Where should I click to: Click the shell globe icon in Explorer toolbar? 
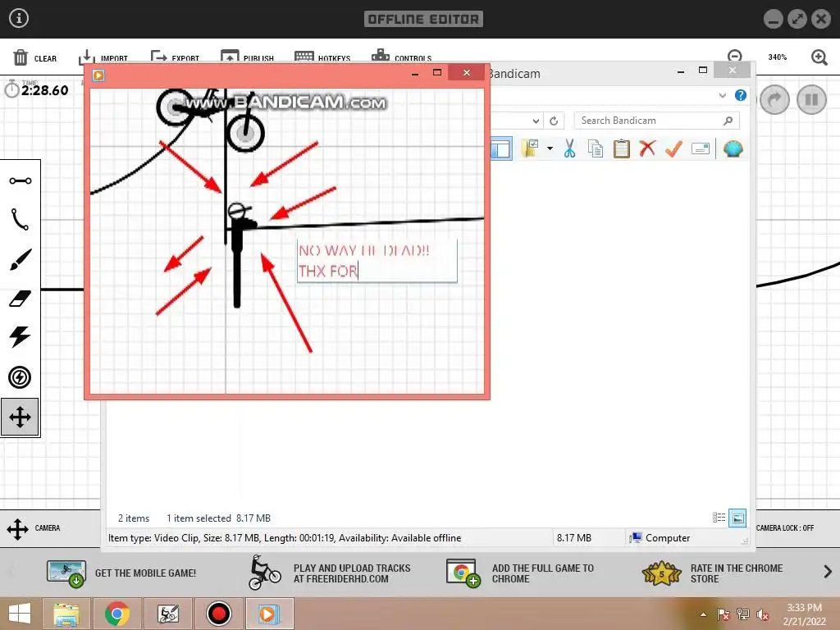[733, 148]
